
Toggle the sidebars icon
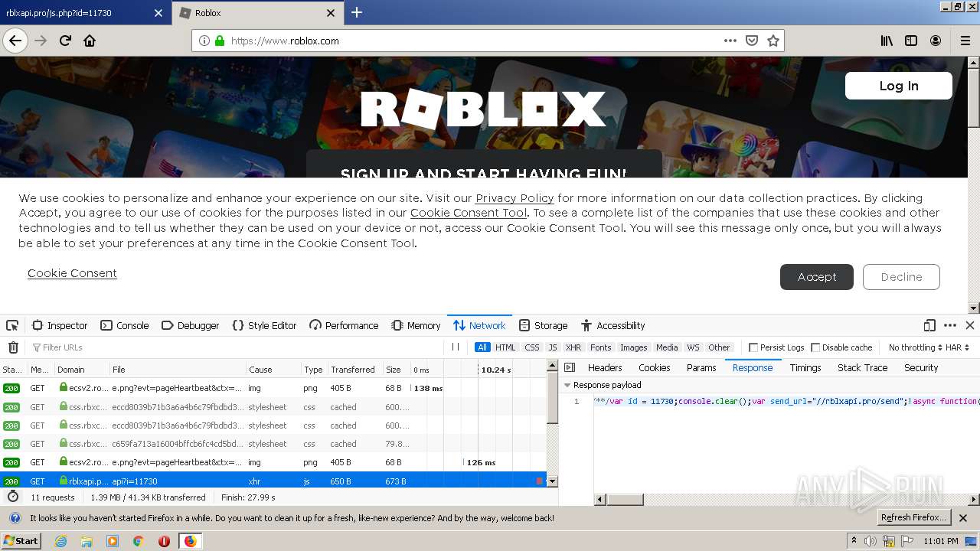point(911,41)
